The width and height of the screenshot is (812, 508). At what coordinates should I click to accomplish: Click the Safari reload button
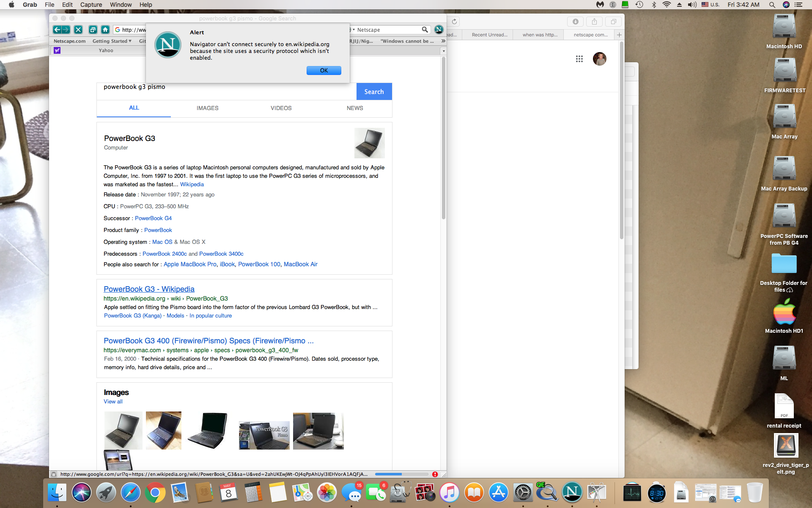(455, 22)
